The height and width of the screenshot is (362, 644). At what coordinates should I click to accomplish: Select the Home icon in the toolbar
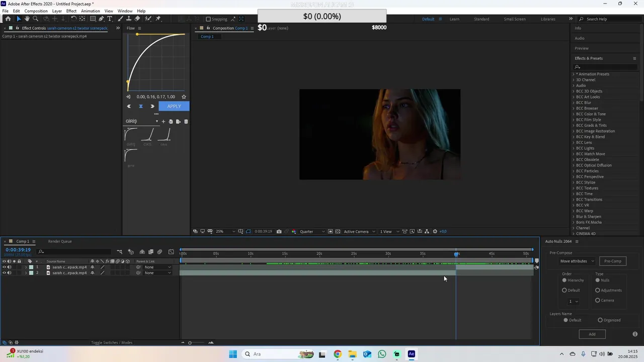point(8,19)
